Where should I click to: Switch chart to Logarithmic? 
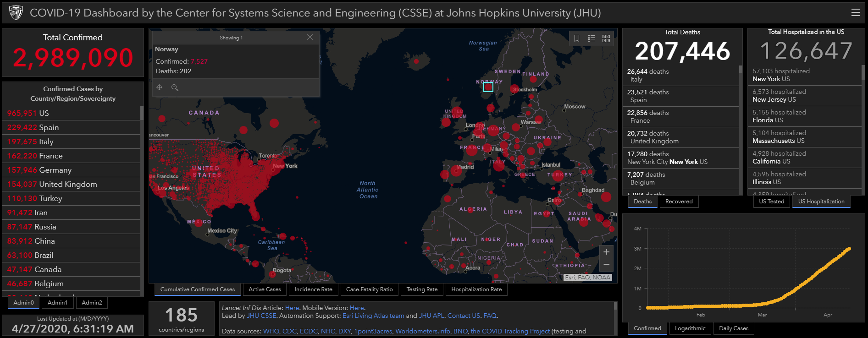pyautogui.click(x=690, y=328)
